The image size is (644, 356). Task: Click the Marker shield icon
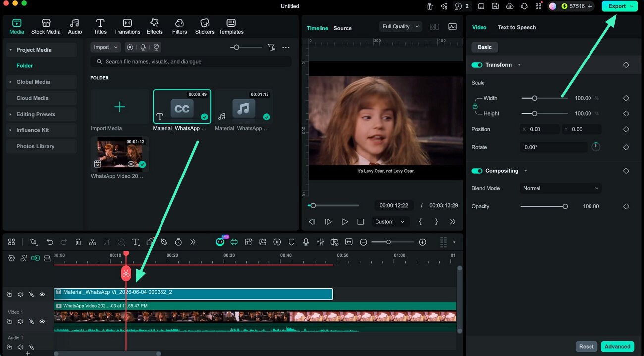click(292, 242)
